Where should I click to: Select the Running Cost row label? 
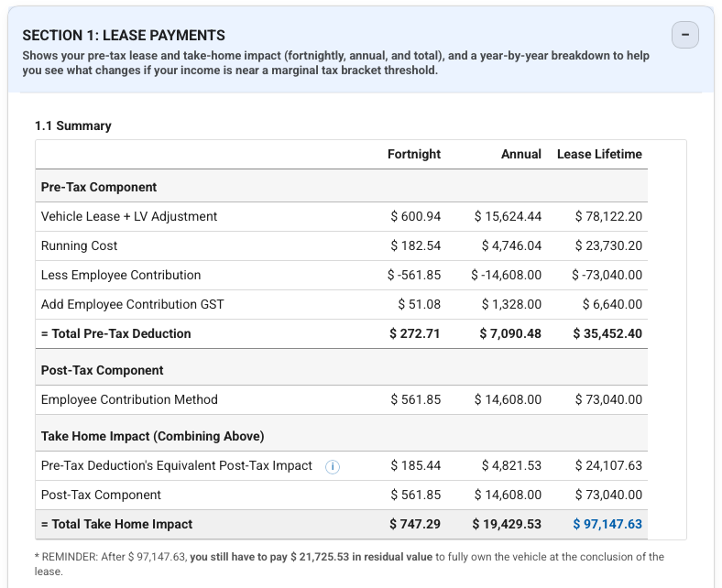coord(80,245)
